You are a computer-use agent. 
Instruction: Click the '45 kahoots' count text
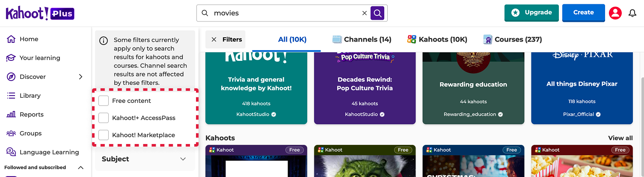[x=365, y=103]
